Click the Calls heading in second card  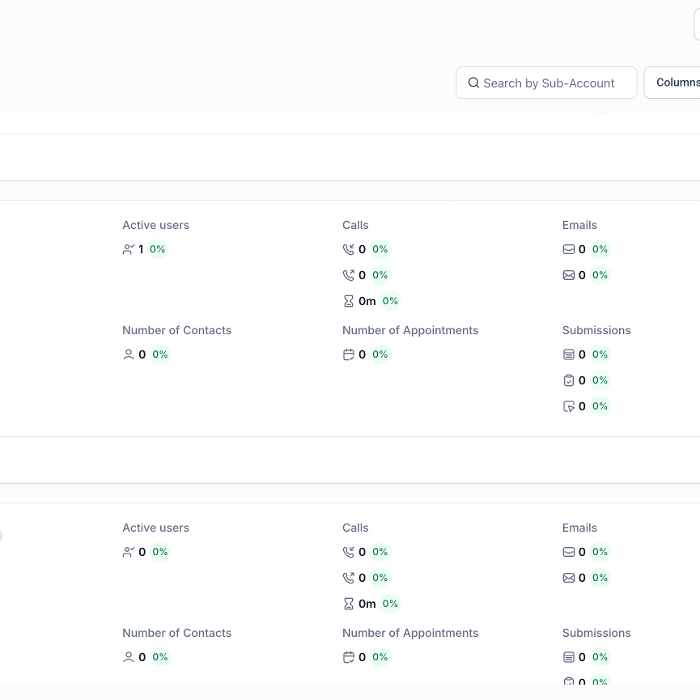[x=355, y=528]
